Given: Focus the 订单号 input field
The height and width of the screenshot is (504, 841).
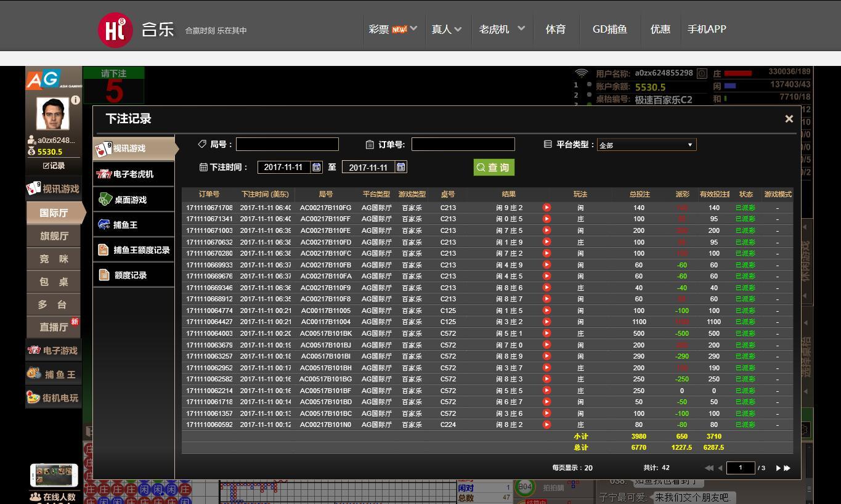Looking at the screenshot, I should (463, 144).
